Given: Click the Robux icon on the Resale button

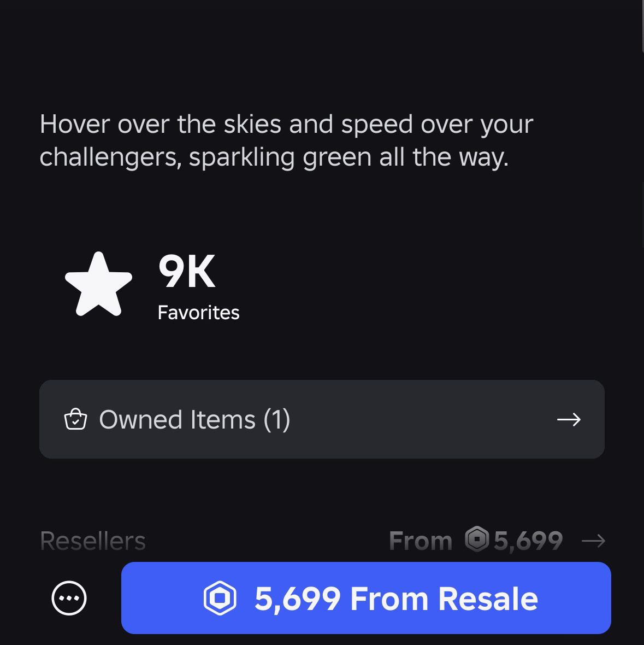Looking at the screenshot, I should pos(220,598).
